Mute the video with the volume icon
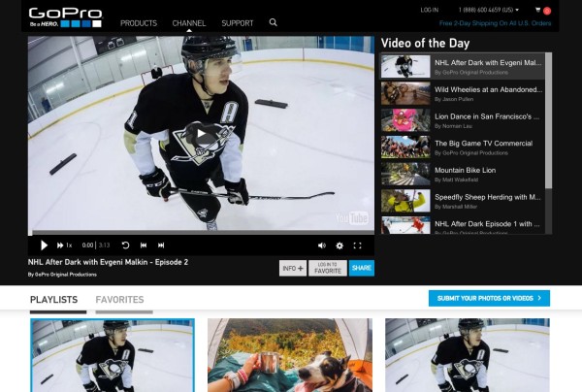Viewport: 582px width, 392px height. (322, 245)
